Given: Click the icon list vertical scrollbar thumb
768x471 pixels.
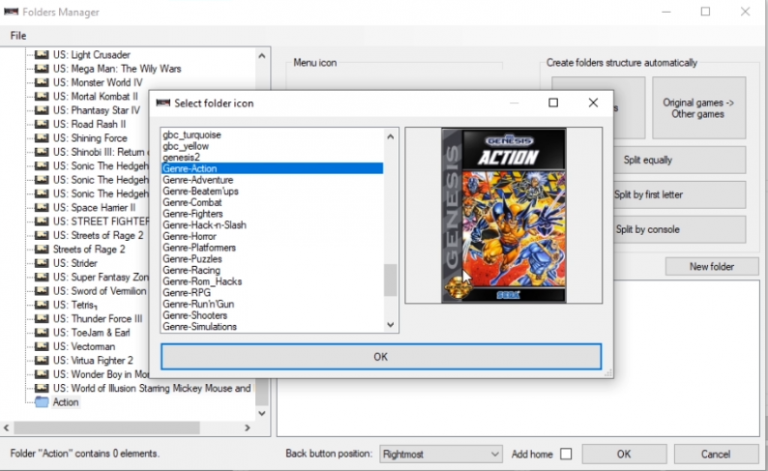Looking at the screenshot, I should (391, 280).
